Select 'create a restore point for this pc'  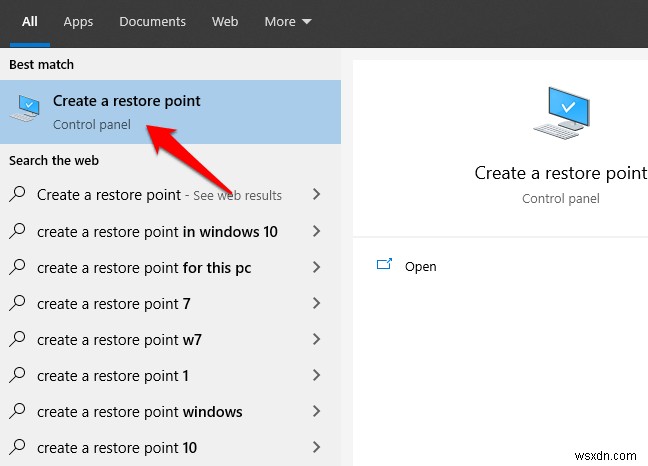[170, 267]
